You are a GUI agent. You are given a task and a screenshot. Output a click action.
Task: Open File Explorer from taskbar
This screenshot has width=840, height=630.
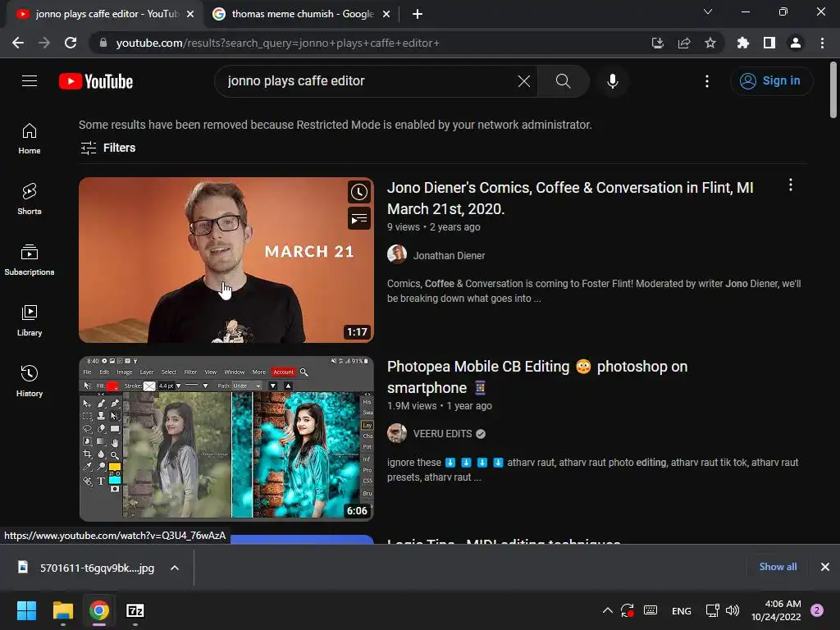click(x=62, y=610)
